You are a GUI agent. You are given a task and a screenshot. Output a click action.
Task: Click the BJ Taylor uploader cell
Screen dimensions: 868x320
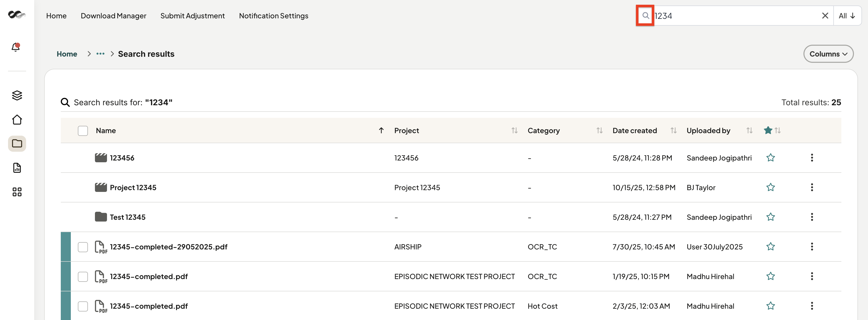click(x=701, y=187)
